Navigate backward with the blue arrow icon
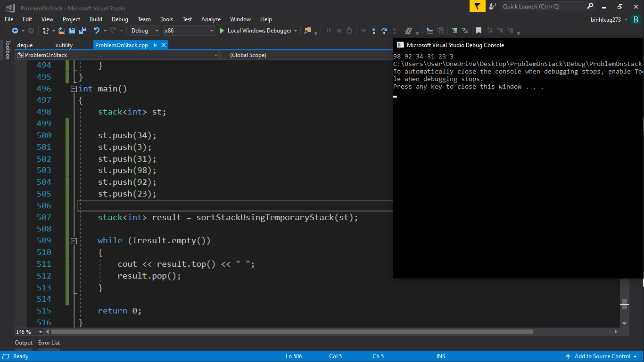This screenshot has height=362, width=644. pos(15,31)
